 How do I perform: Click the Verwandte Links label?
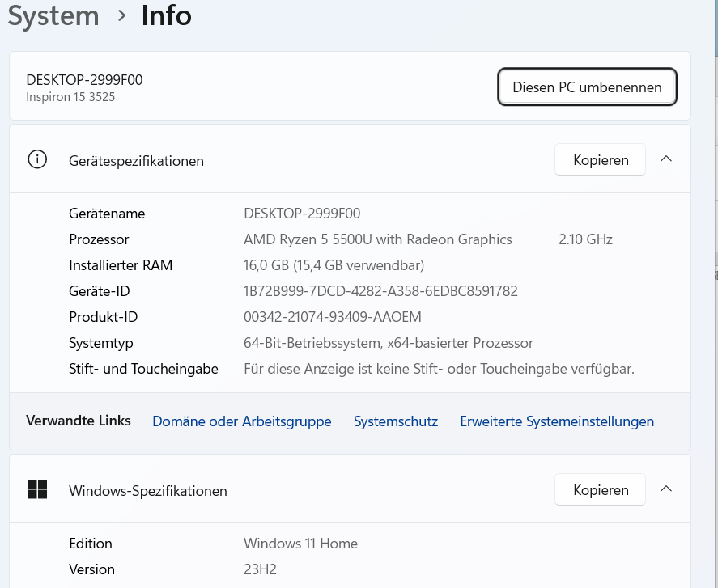coord(79,421)
